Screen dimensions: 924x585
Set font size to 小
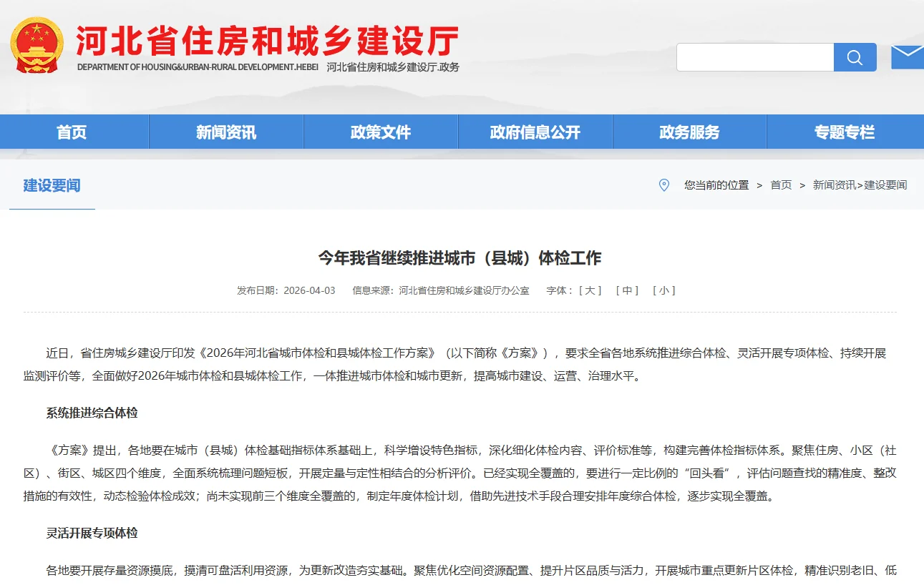click(x=663, y=290)
